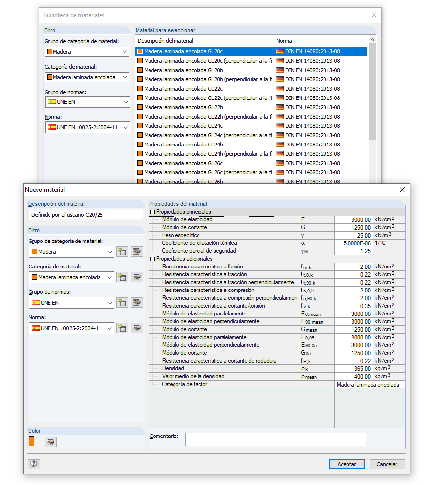This screenshot has height=485, width=448.
Task: Click Categoría de factor value Madera laminada encolada
Action: [370, 385]
